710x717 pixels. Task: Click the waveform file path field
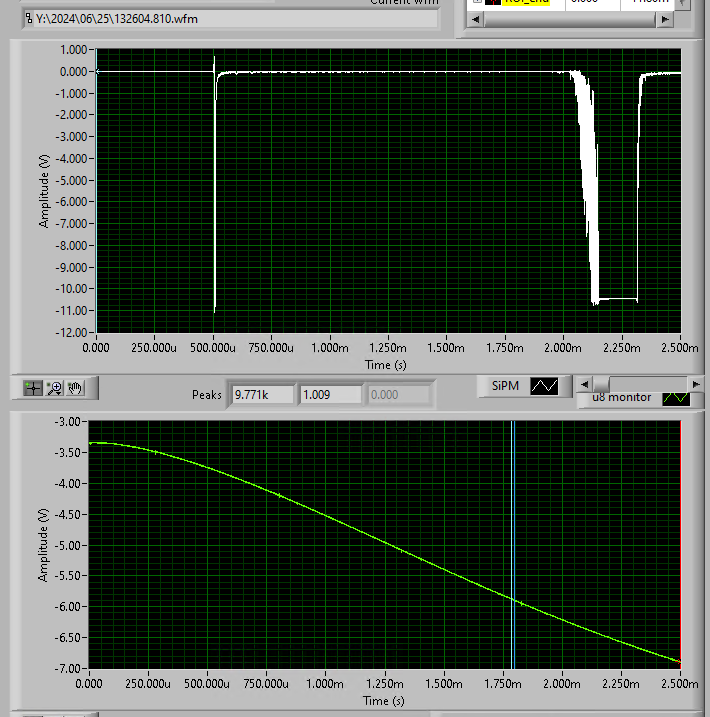[230, 19]
